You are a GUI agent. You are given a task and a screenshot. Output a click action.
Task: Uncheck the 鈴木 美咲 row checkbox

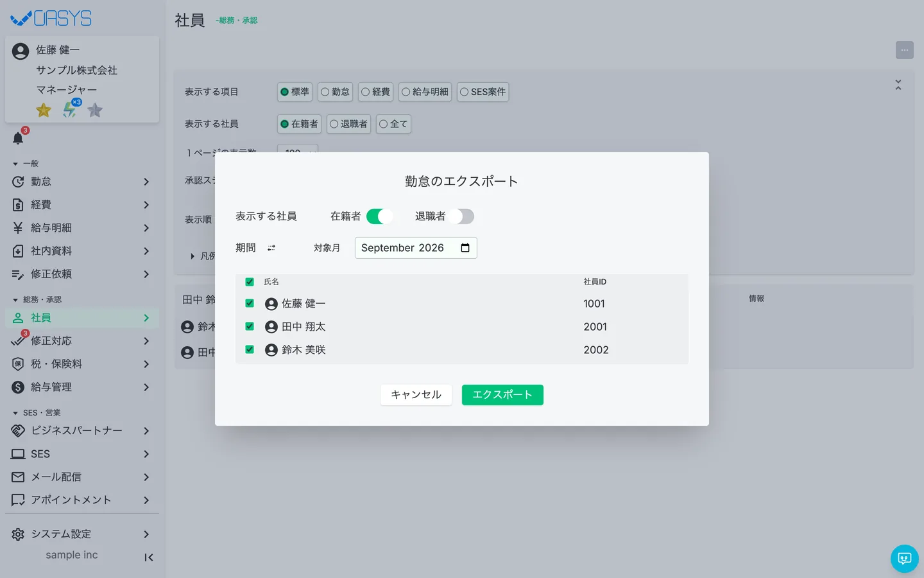[250, 349]
